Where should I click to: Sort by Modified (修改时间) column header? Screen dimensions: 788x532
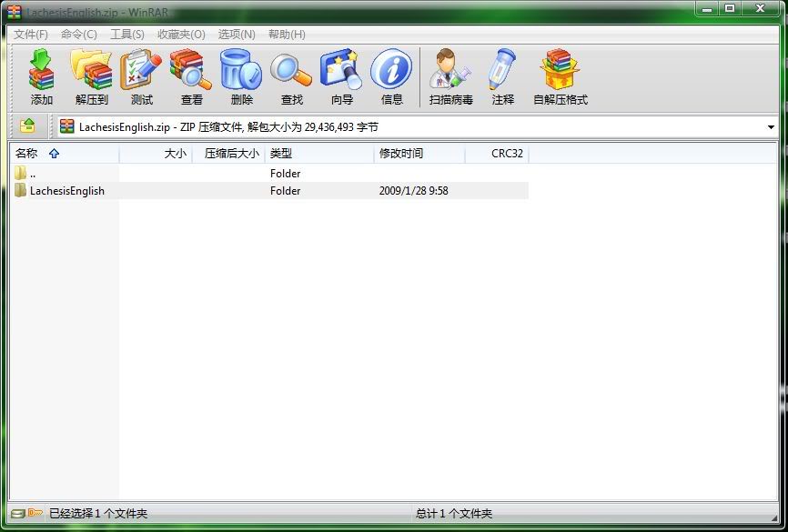coord(419,153)
